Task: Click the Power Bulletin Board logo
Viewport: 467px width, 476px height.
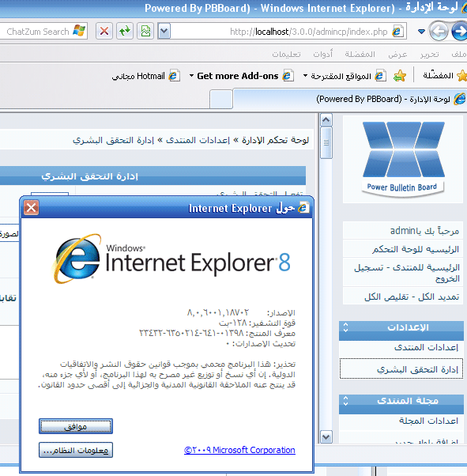Action: 403,159
